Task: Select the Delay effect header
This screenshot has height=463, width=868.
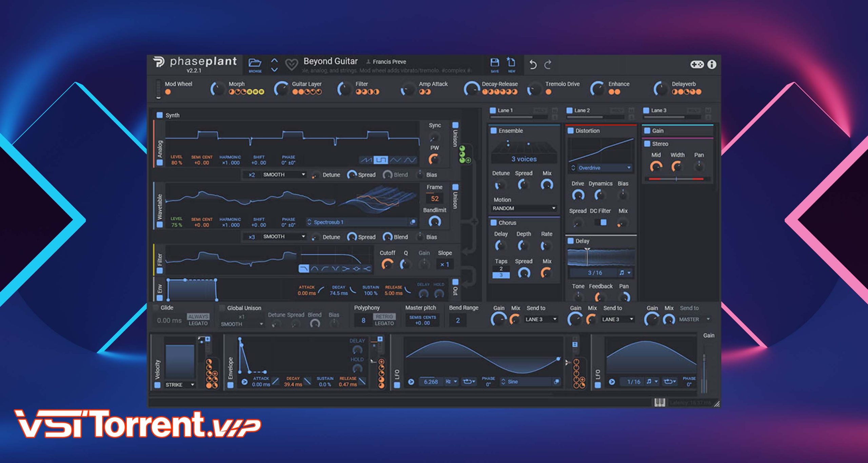Action: [601, 241]
